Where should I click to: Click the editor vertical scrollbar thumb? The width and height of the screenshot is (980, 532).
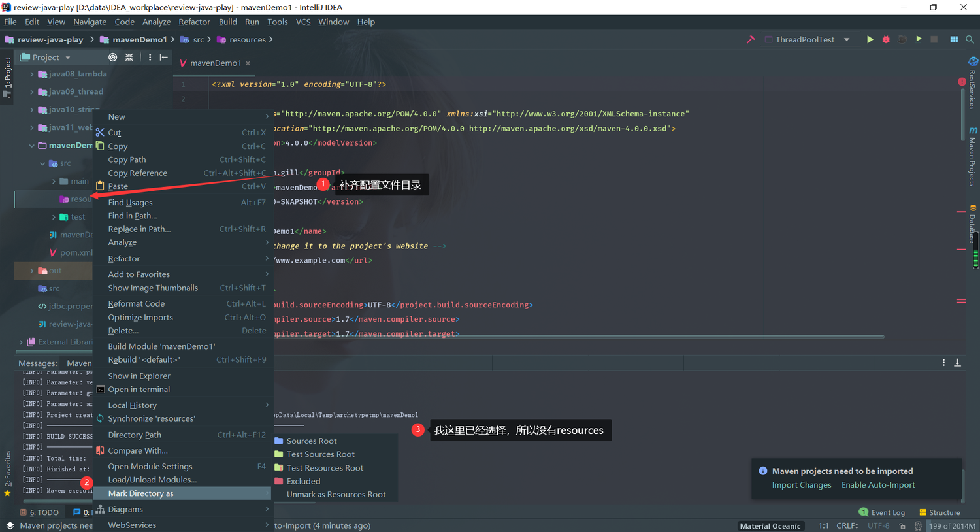tap(962, 114)
